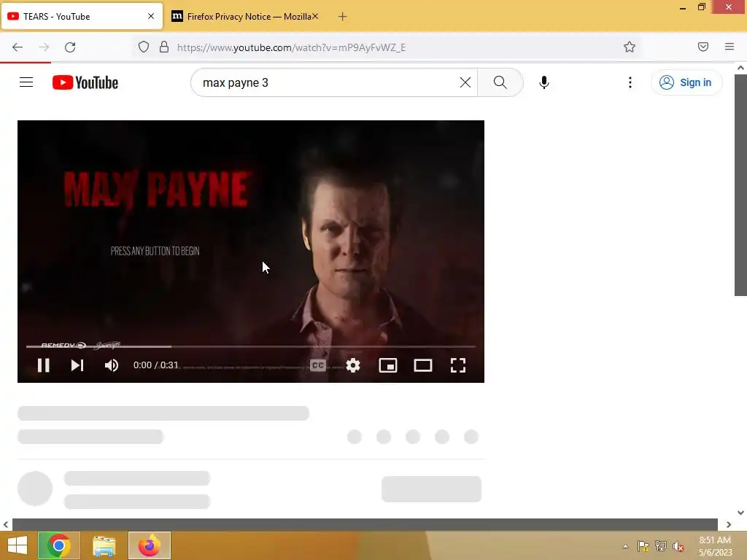This screenshot has height=560, width=747.
Task: Close the TEARS - YouTube tab
Action: click(x=151, y=16)
